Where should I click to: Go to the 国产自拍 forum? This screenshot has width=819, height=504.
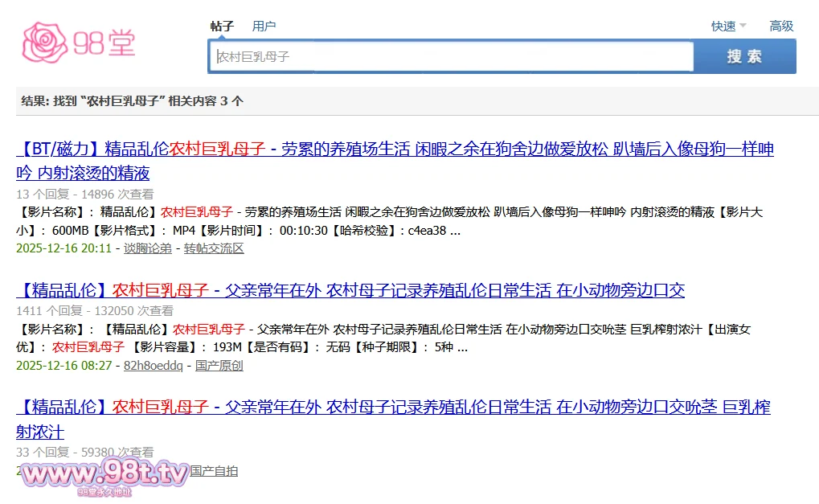[x=214, y=470]
